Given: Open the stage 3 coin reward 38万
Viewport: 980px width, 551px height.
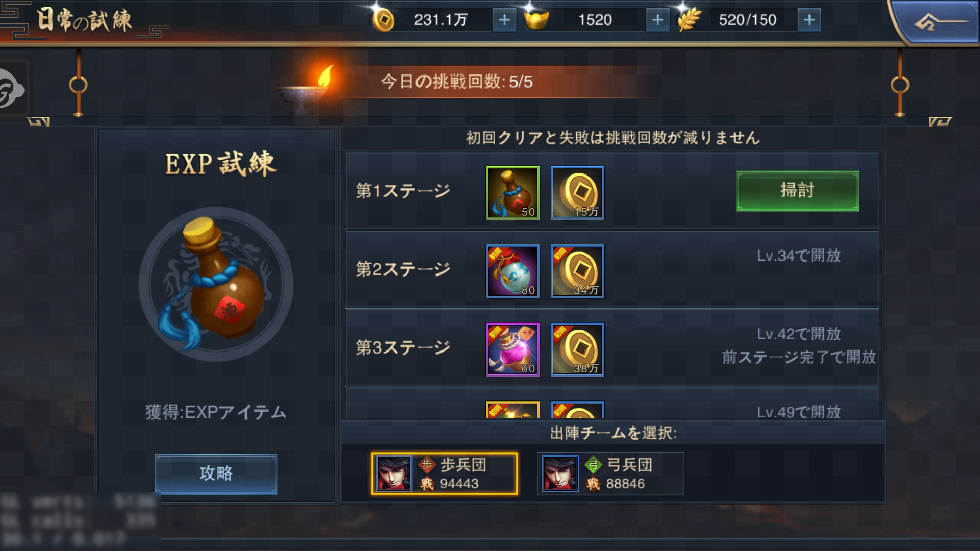Looking at the screenshot, I should pos(577,350).
